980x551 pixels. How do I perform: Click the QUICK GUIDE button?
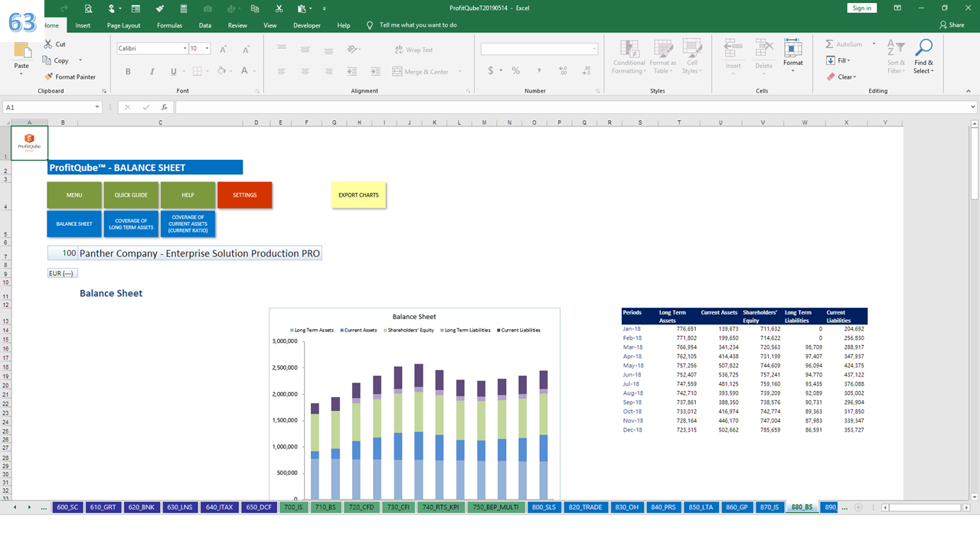point(131,195)
